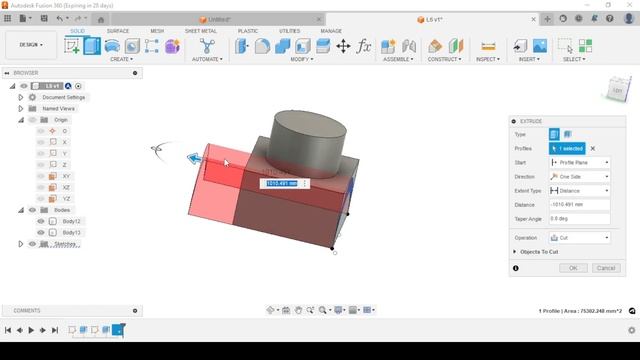Open the Automate fork icon

207,46
